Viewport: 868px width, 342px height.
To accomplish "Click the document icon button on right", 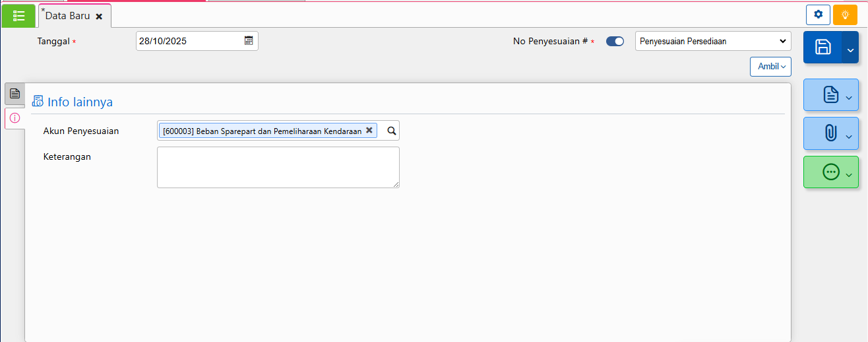I will [830, 94].
